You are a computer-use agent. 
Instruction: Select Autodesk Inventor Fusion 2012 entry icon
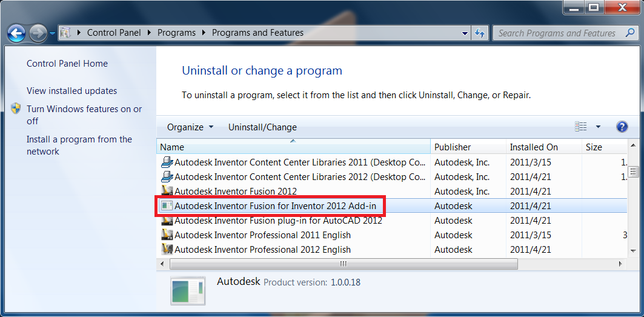tap(167, 191)
